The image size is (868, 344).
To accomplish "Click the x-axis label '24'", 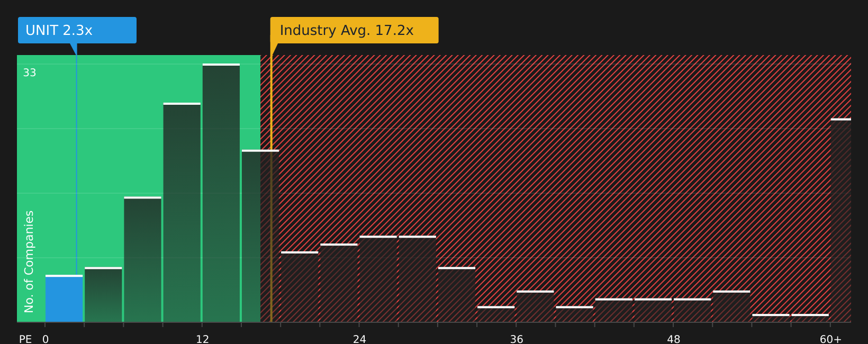I will [x=359, y=339].
